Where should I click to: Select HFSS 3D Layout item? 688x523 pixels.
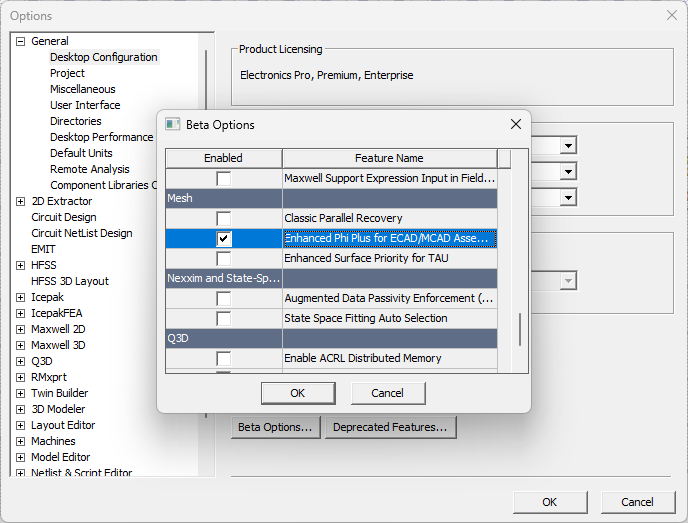(70, 281)
